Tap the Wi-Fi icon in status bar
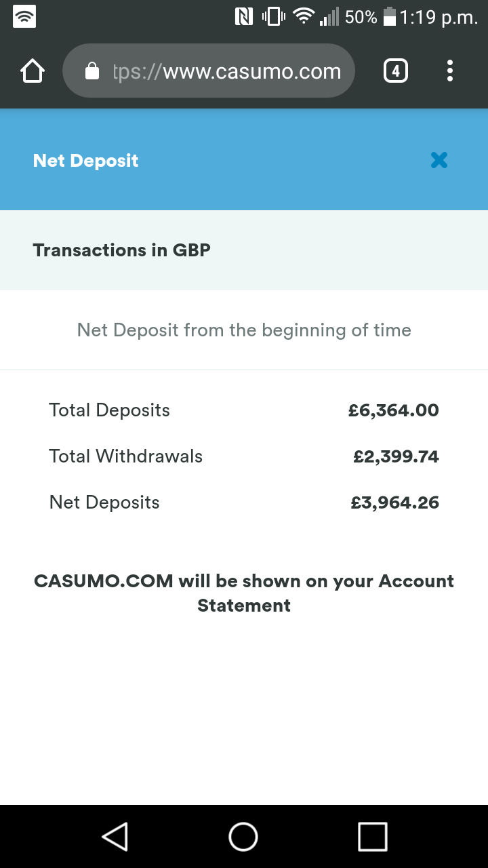Image resolution: width=488 pixels, height=868 pixels. point(306,17)
